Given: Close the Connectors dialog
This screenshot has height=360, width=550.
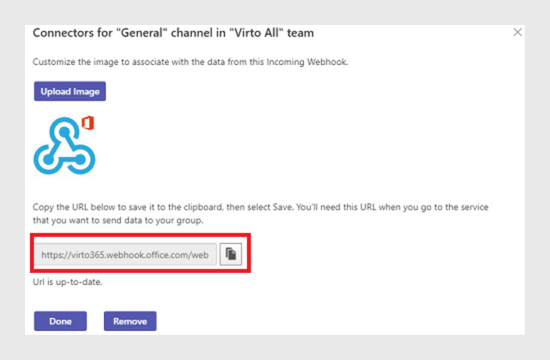Looking at the screenshot, I should 517,32.
